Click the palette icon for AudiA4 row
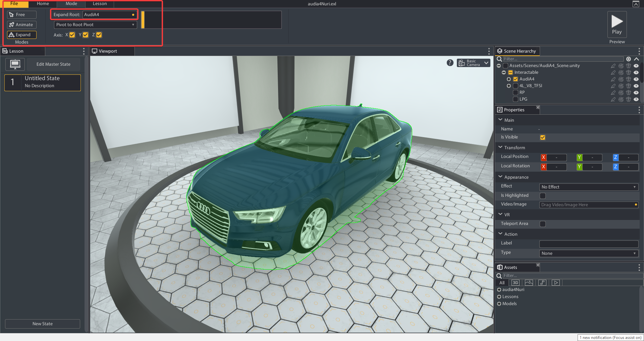This screenshot has height=341, width=644. [621, 79]
